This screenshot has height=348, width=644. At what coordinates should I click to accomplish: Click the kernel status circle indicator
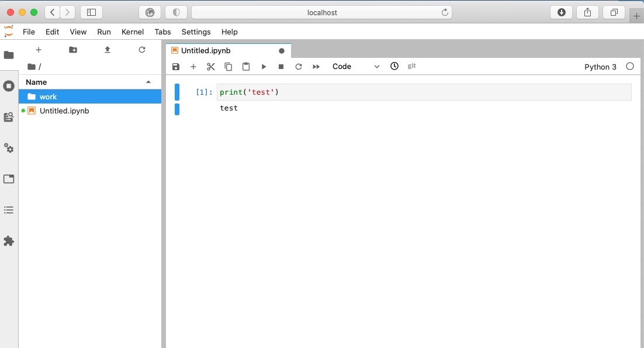pyautogui.click(x=629, y=67)
